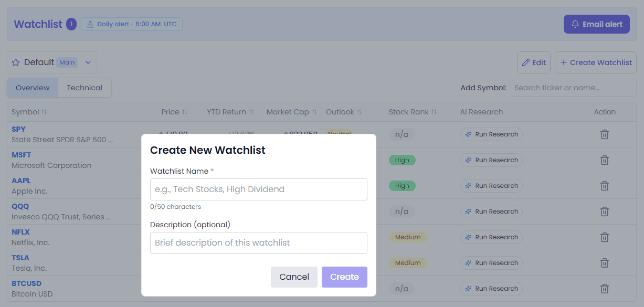Switch to the Technical tab
This screenshot has height=307, width=644.
tap(85, 88)
